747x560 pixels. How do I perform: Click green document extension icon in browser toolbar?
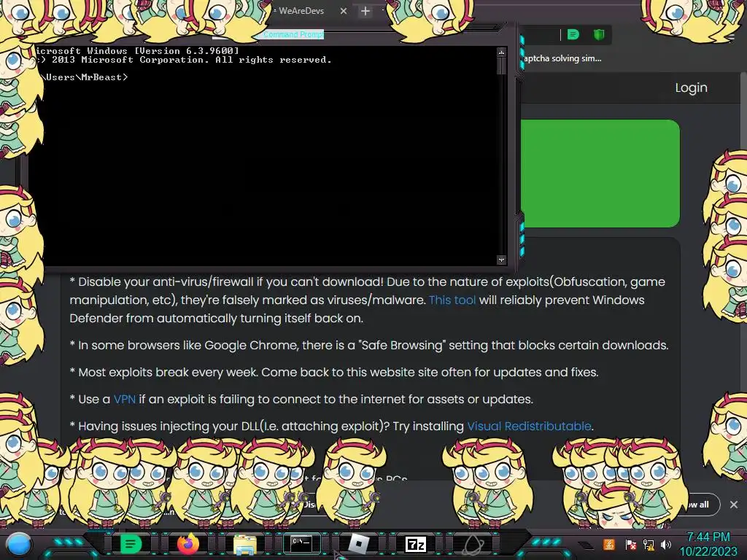[573, 34]
